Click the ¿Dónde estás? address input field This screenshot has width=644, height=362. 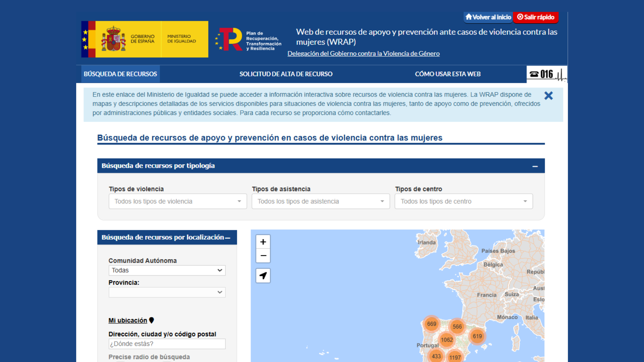click(x=167, y=344)
